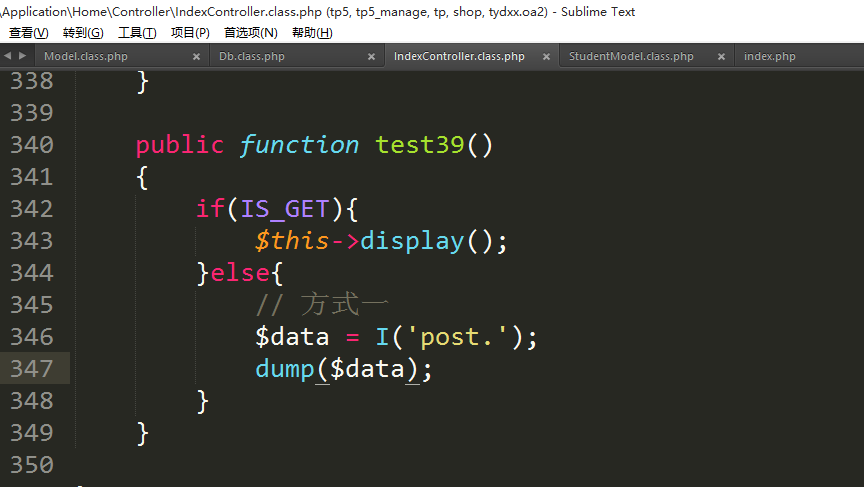Screen dimensions: 864x487
Task: Open the StudentModel.class.php tab
Action: pos(631,57)
